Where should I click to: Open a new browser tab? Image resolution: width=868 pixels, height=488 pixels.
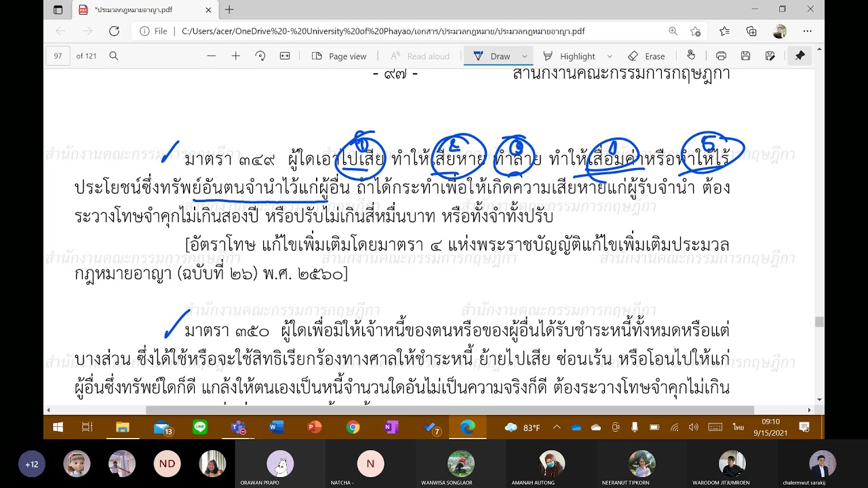[x=229, y=9]
